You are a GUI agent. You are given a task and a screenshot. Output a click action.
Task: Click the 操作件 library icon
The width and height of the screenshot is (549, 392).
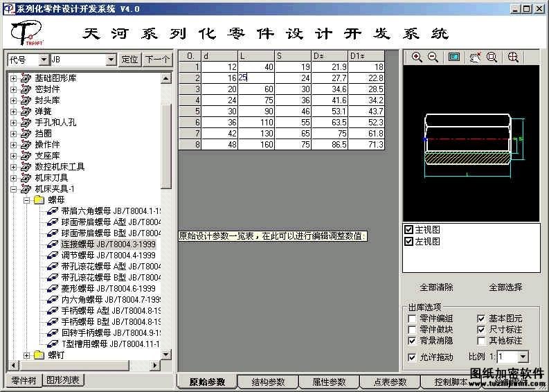[x=26, y=145]
